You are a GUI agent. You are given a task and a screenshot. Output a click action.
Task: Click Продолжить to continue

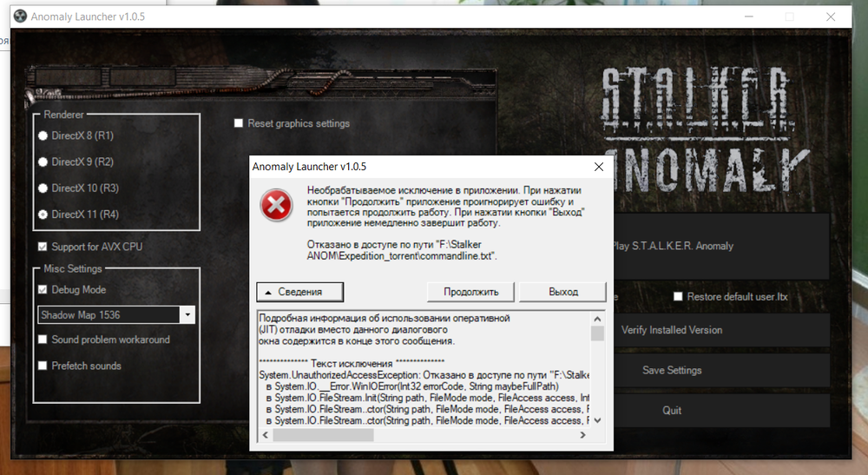471,292
